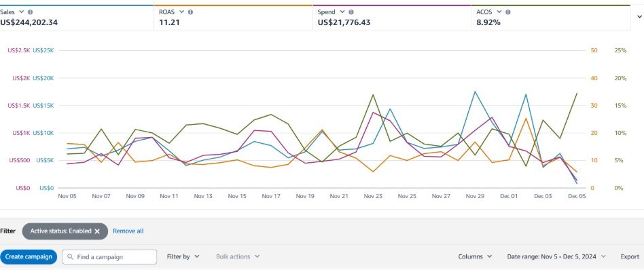644x270 pixels.
Task: Click the Dec 01 x-axis date label
Action: (x=509, y=196)
